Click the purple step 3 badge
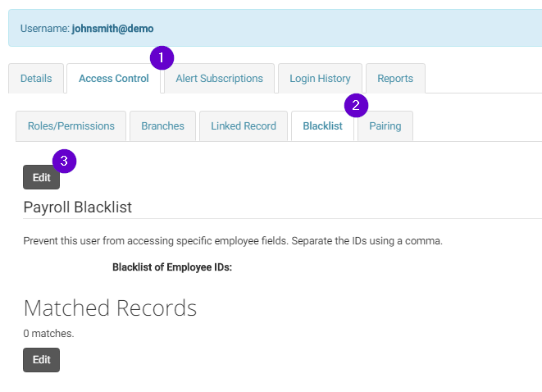542x392 pixels. tap(64, 161)
